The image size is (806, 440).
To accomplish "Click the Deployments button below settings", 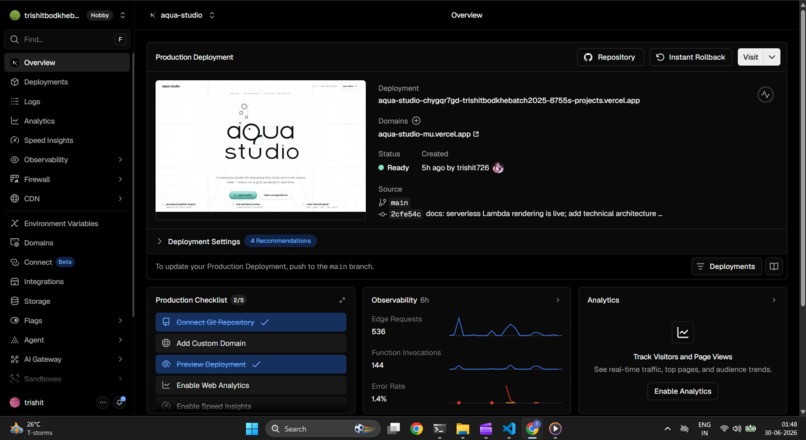I will click(x=726, y=266).
